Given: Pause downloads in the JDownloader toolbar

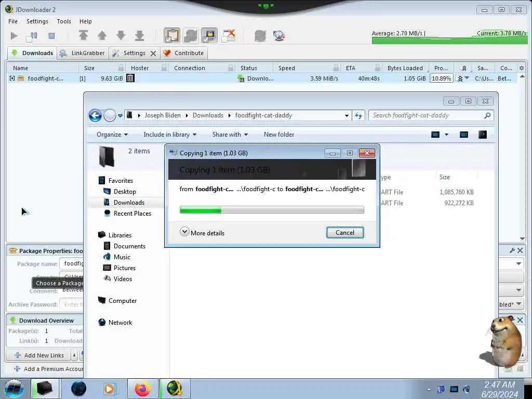Looking at the screenshot, I should tap(32, 36).
